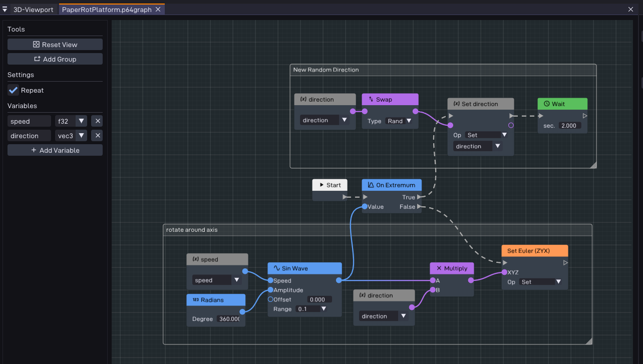Select the Set direction node header
The height and width of the screenshot is (364, 643).
(480, 104)
